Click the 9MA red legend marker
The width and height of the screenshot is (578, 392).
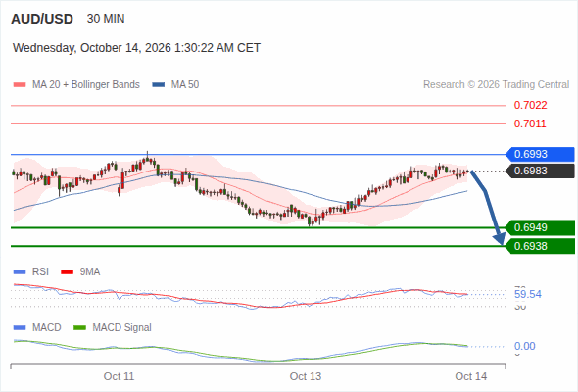point(67,272)
